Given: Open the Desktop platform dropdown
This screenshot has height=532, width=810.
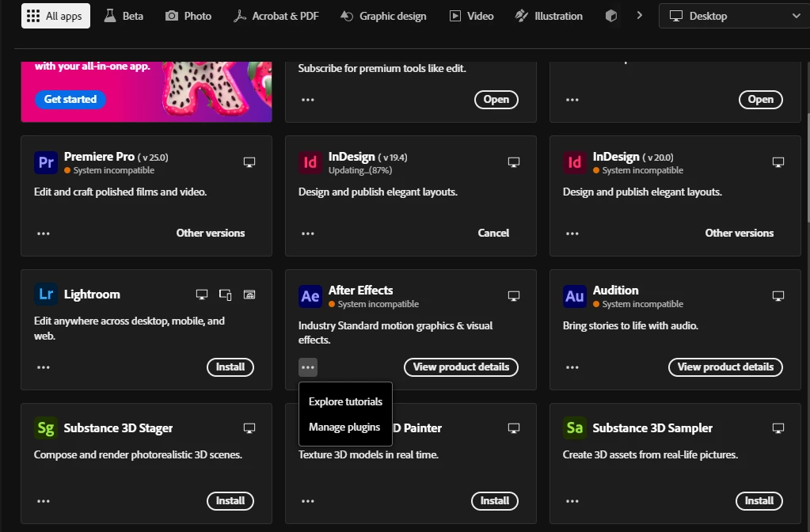Looking at the screenshot, I should [734, 16].
